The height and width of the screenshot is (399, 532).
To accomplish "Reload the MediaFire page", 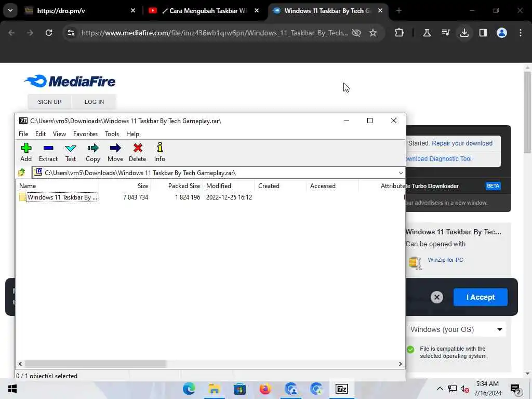I will point(49,33).
